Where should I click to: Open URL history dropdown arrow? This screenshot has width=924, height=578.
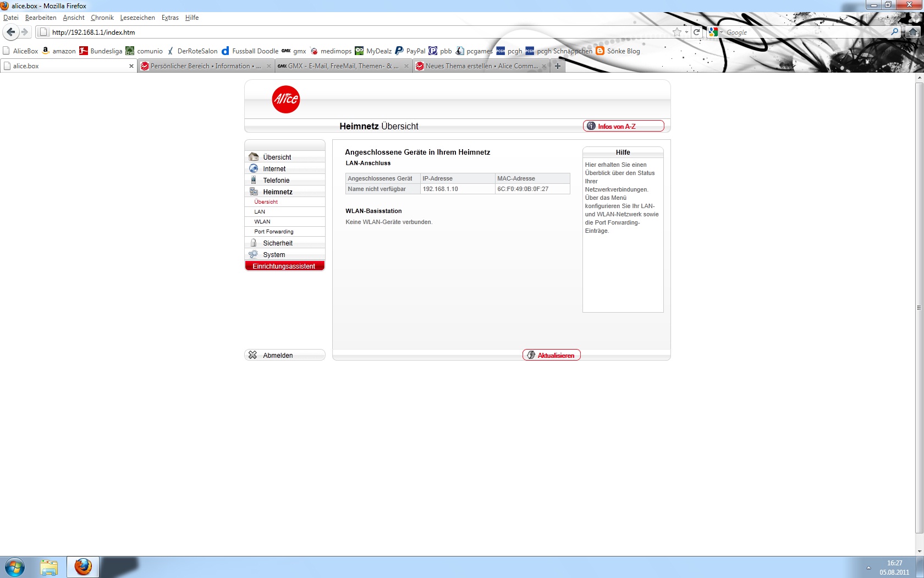[x=686, y=32]
